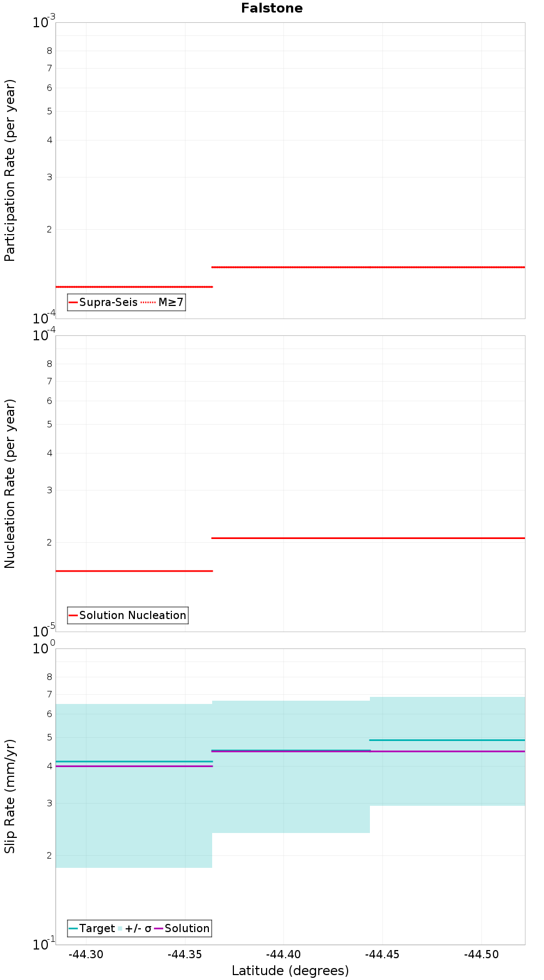Select the Solution label in slip rate legend
The image size is (544, 980).
click(187, 928)
